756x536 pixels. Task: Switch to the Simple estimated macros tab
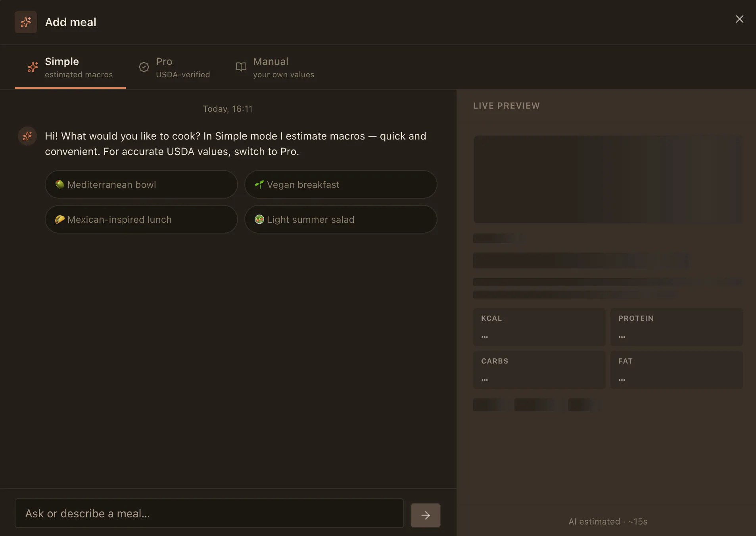tap(70, 67)
